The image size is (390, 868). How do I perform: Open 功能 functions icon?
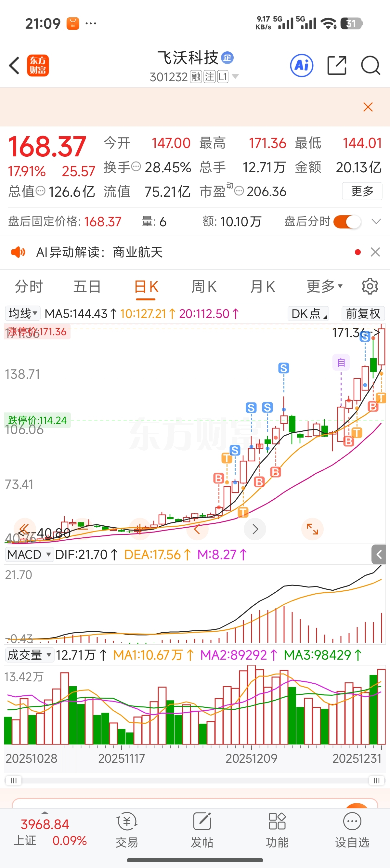tap(277, 830)
